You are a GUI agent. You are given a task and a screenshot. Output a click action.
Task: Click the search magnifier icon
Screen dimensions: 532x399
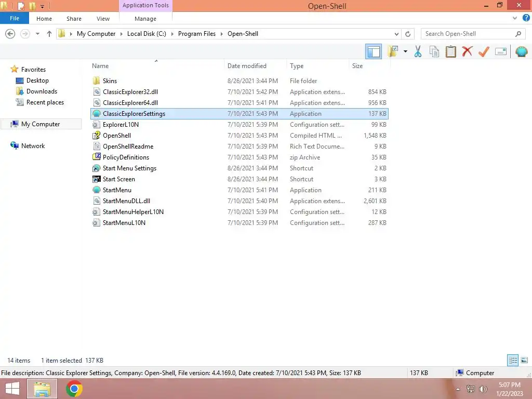518,34
